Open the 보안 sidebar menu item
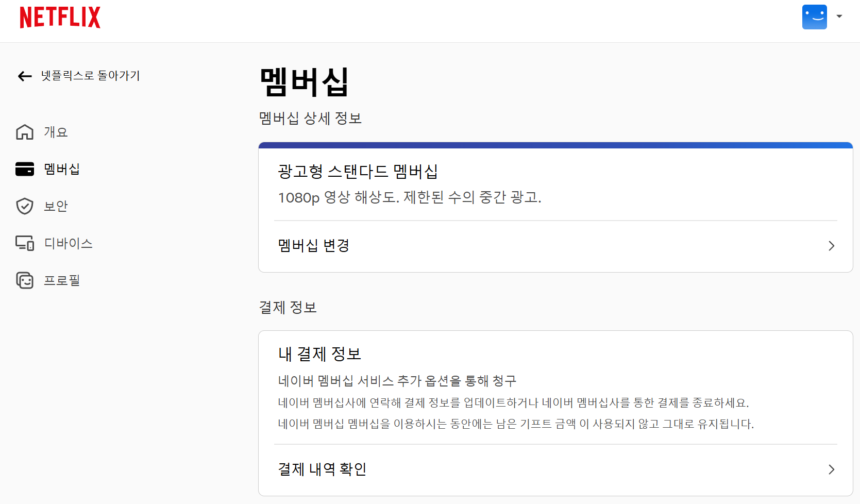This screenshot has height=504, width=860. (56, 206)
